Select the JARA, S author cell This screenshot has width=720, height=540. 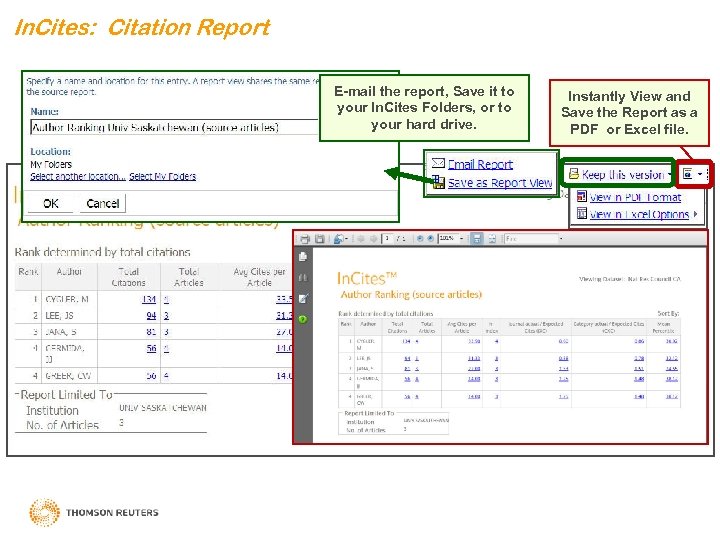tap(61, 332)
